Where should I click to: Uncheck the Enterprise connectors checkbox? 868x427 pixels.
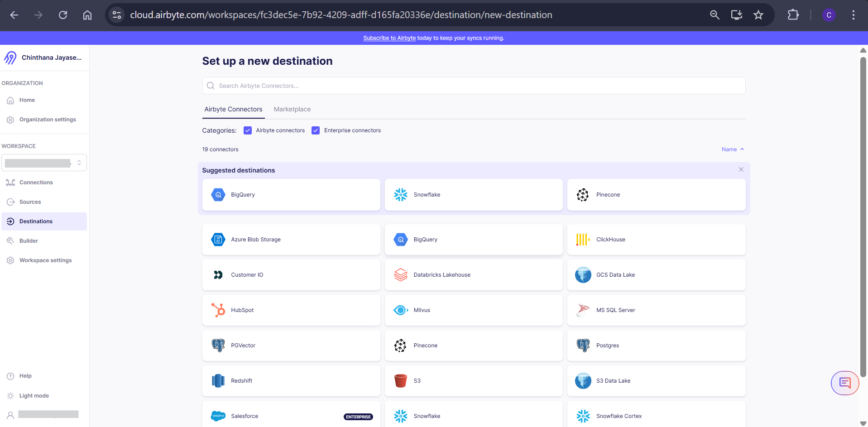316,130
